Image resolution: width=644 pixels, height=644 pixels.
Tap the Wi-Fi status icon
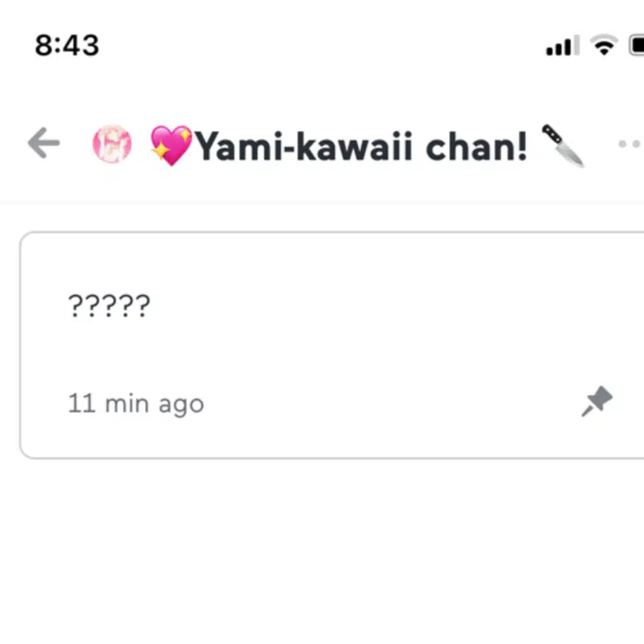[603, 46]
